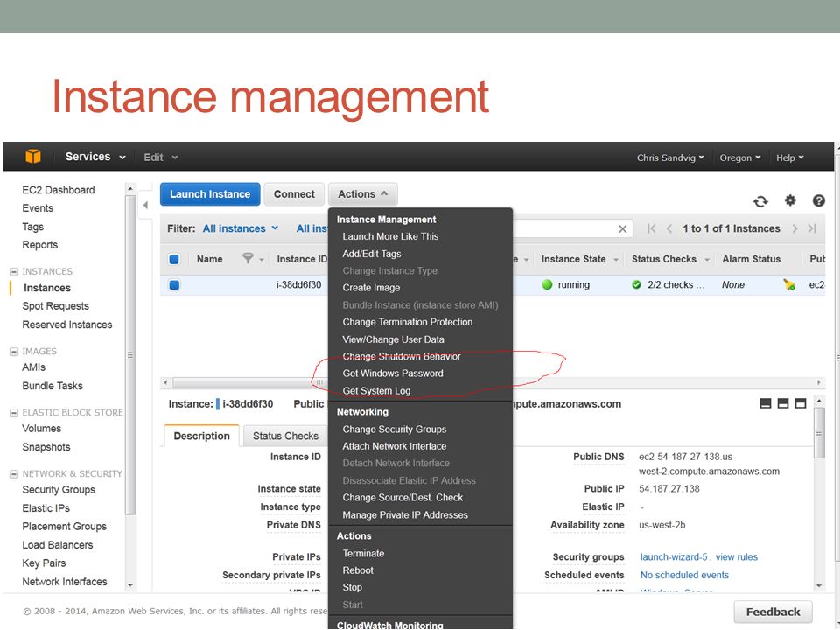The image size is (840, 630).
Task: Open Security Groups in sidebar
Action: click(x=59, y=490)
